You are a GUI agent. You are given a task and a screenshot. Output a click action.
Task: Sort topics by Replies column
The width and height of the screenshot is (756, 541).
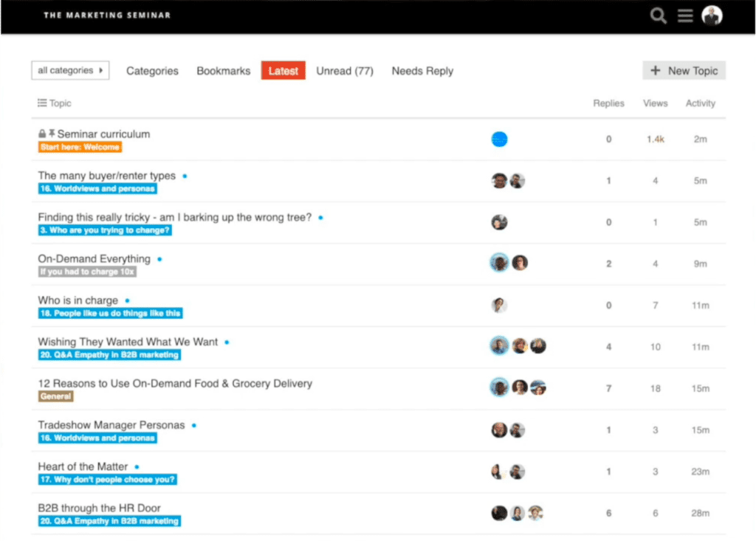tap(608, 103)
